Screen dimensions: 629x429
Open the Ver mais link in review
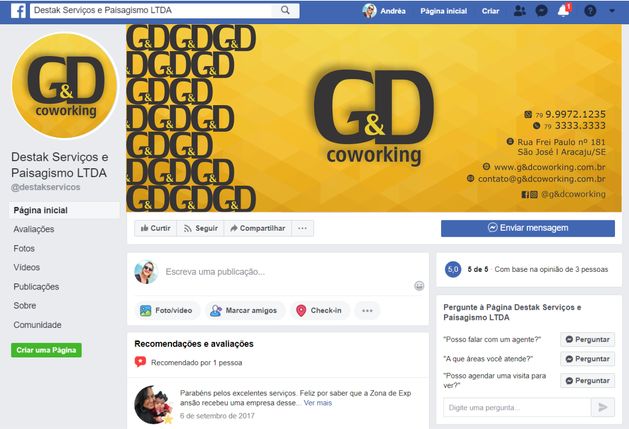point(318,403)
